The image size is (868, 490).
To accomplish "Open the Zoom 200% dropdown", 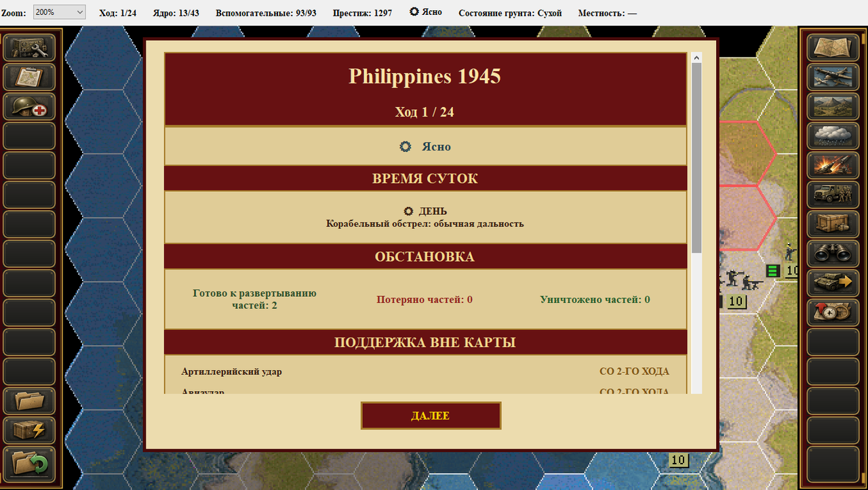I will pos(60,12).
